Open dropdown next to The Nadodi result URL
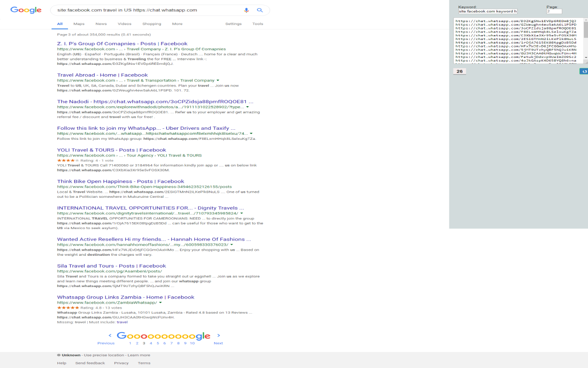The image size is (588, 368). [248, 107]
